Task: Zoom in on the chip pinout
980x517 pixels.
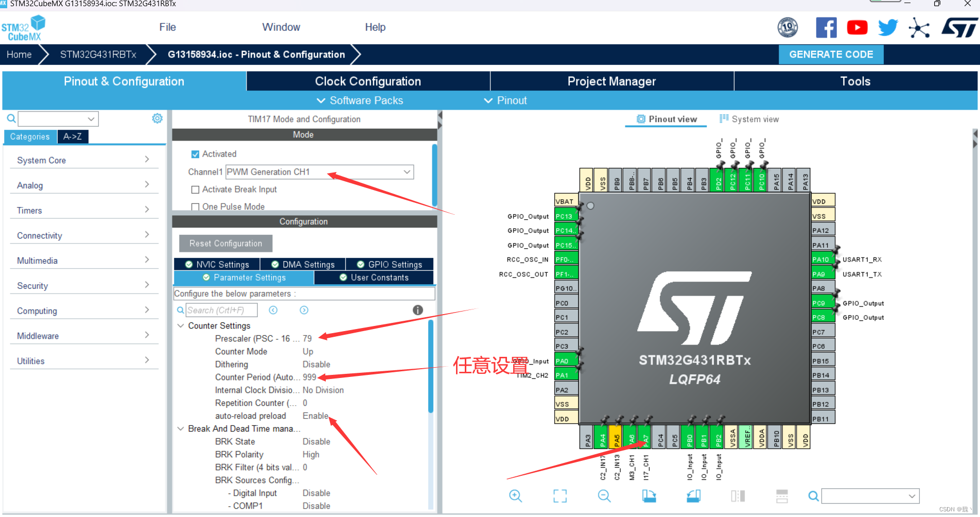Action: point(515,496)
